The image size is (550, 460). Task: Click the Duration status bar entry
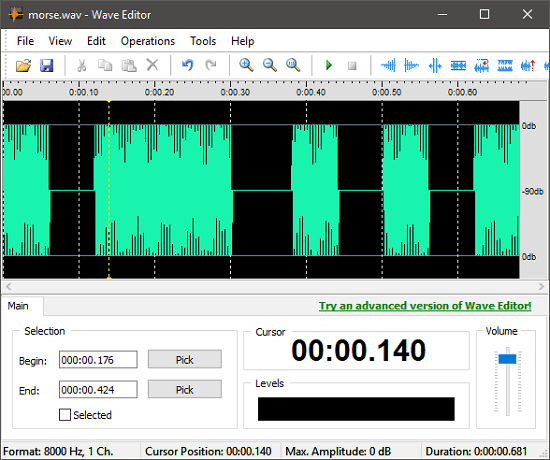476,451
